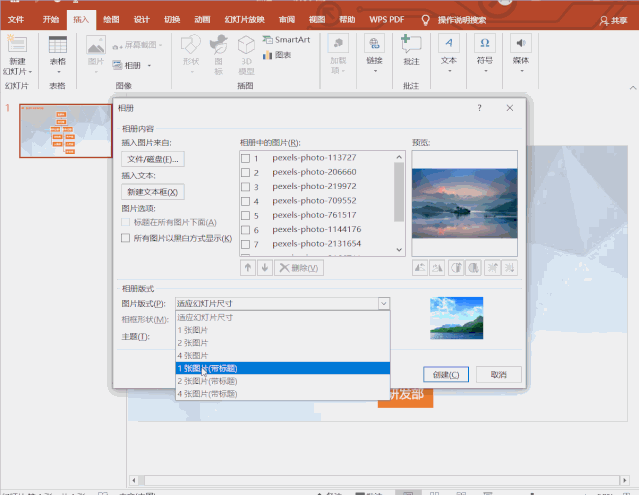Image resolution: width=639 pixels, height=495 pixels.
Task: Switch to the 设计 tab
Action: [141, 20]
